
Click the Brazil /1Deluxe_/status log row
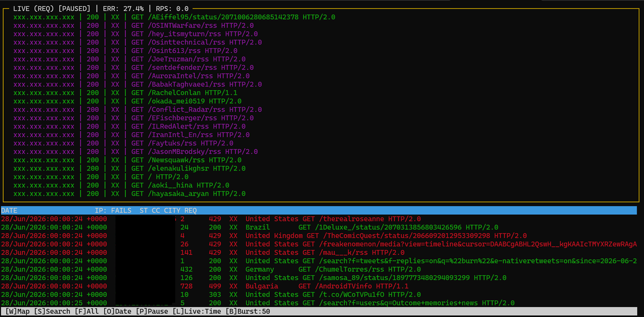pos(250,227)
